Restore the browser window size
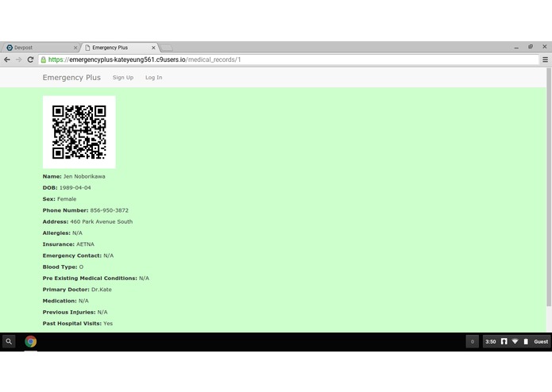Image resolution: width=552 pixels, height=392 pixels. point(531,47)
